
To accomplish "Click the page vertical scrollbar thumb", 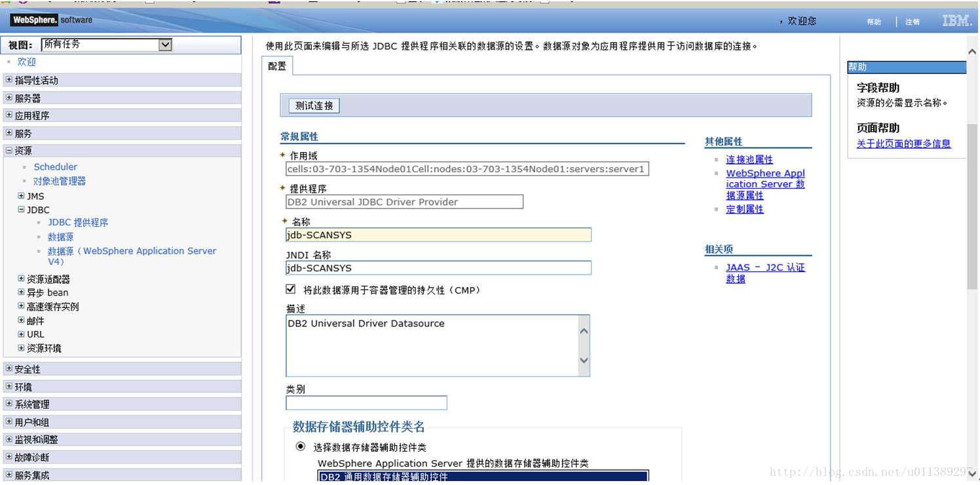I will coord(972,206).
